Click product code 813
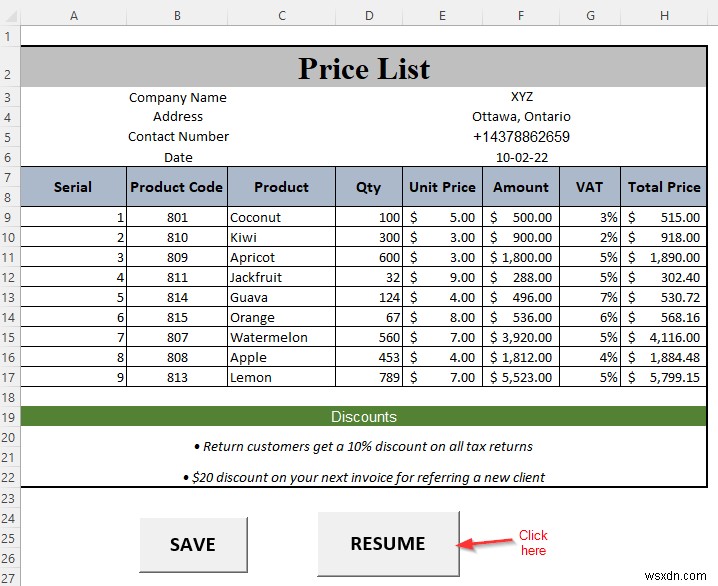This screenshot has height=586, width=718. pyautogui.click(x=177, y=377)
